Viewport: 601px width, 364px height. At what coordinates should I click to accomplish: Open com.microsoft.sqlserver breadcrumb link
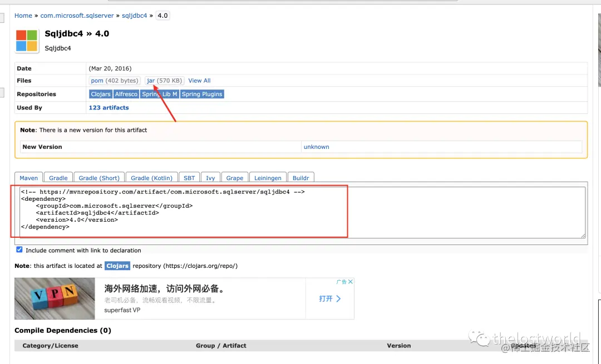pos(77,16)
